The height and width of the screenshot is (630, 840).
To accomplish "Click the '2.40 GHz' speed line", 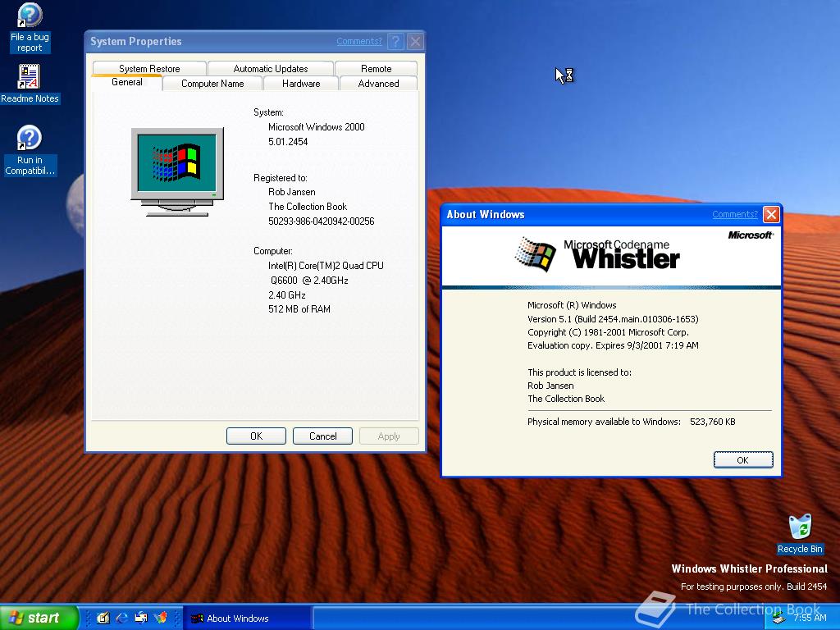I will pos(287,295).
